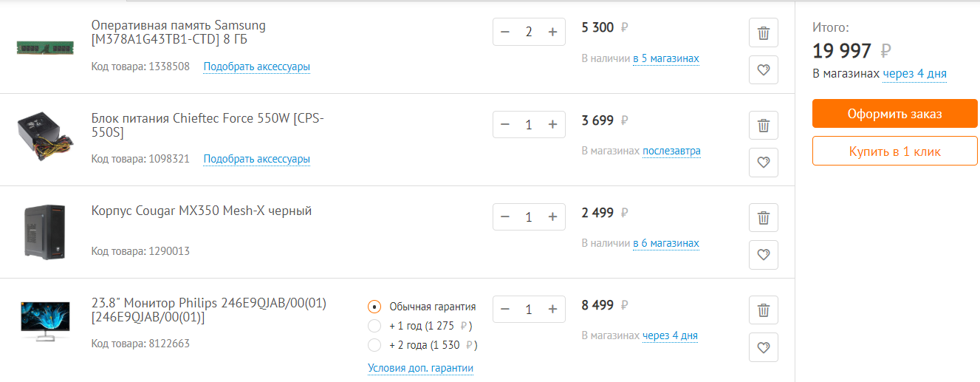Image resolution: width=980 pixels, height=382 pixels.
Task: Click the orange Оформить заказ button
Action: click(894, 114)
